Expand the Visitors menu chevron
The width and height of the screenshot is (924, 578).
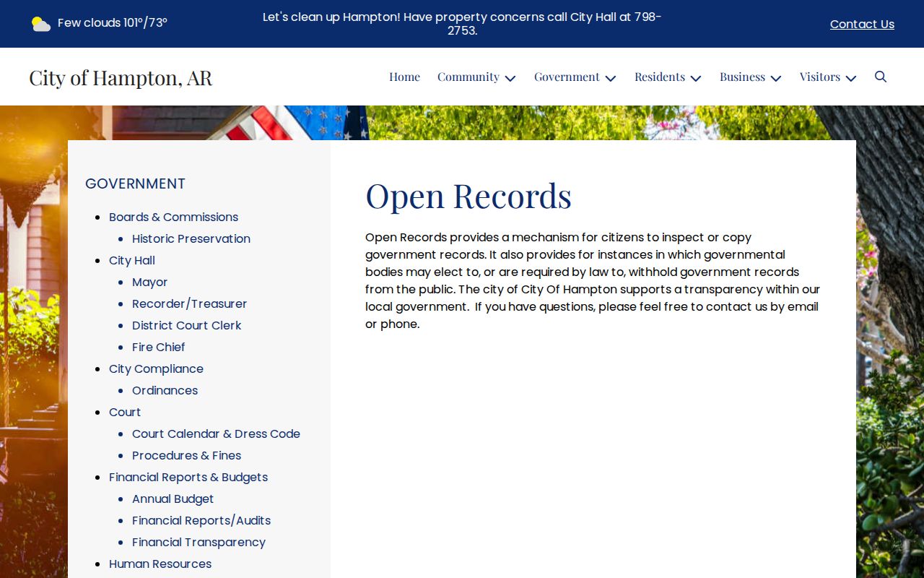coord(851,78)
